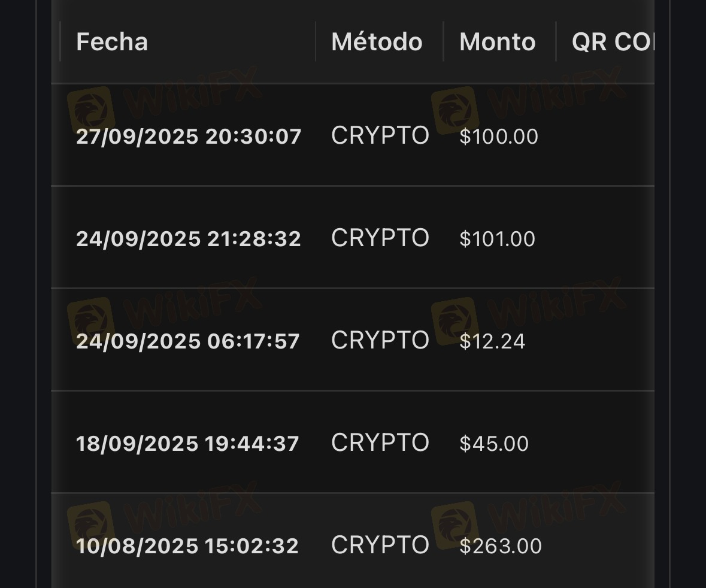Click the $263.00 amount

pyautogui.click(x=501, y=546)
